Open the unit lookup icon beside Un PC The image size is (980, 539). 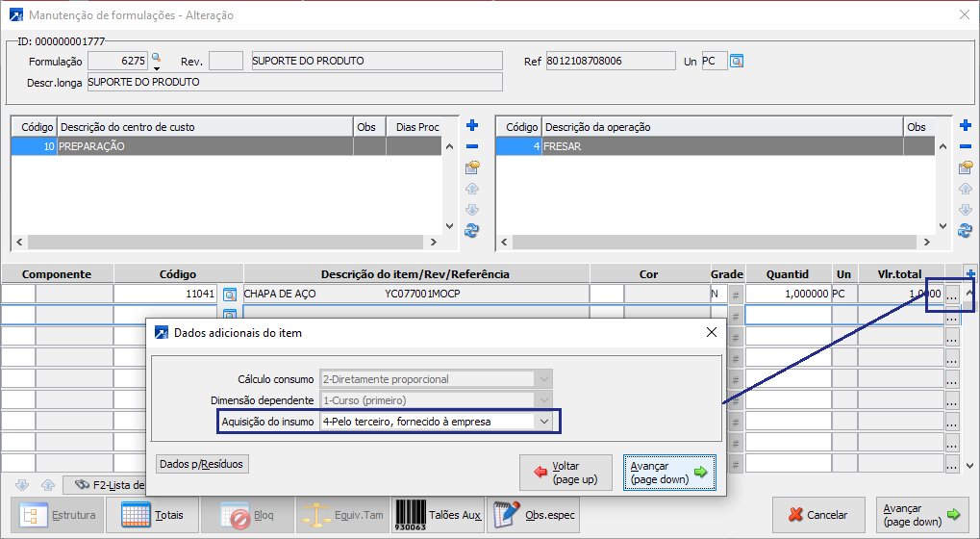coord(737,62)
